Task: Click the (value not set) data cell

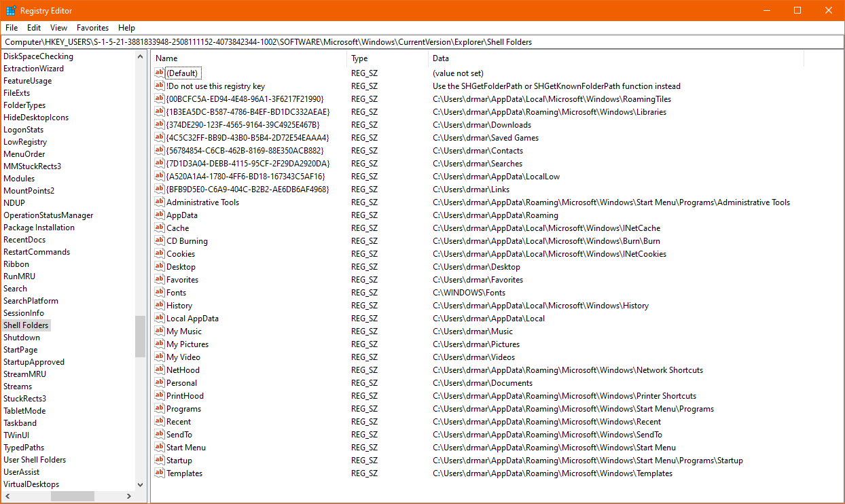Action: (458, 73)
